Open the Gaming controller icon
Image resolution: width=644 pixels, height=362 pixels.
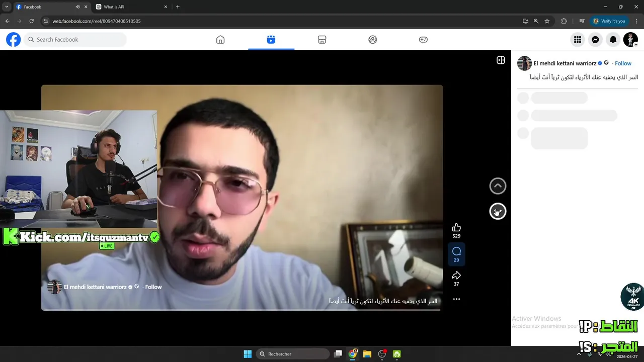point(424,40)
